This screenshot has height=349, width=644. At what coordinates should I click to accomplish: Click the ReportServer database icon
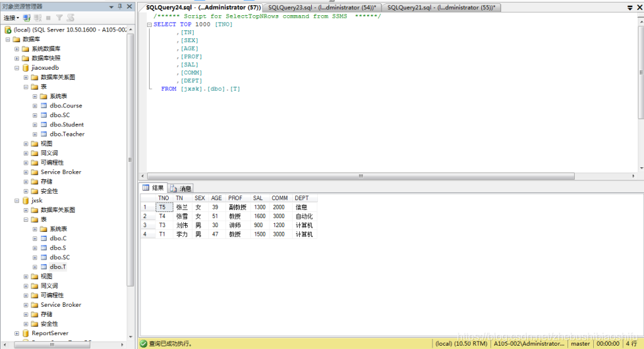pos(26,333)
